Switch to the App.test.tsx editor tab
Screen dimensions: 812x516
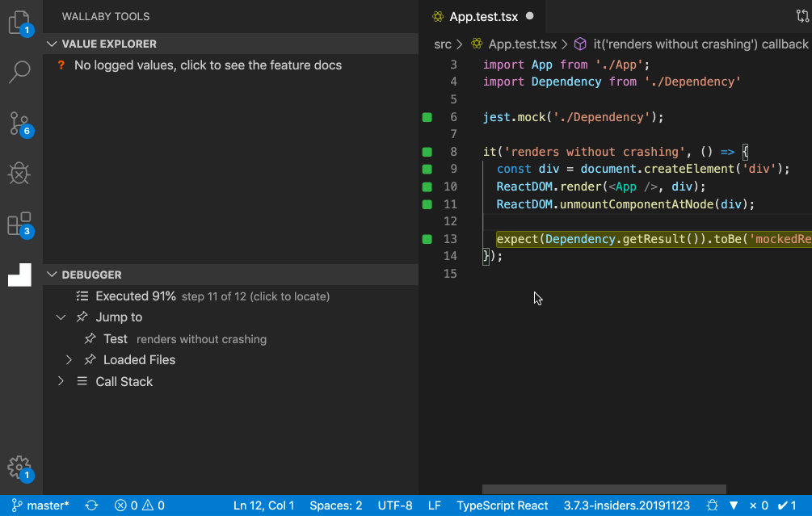[482, 15]
